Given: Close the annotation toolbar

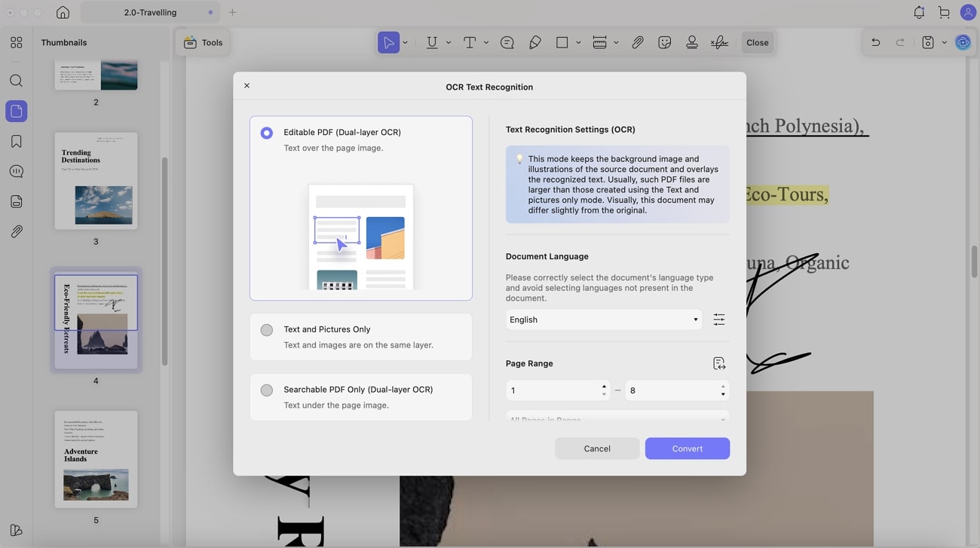Looking at the screenshot, I should [x=758, y=43].
